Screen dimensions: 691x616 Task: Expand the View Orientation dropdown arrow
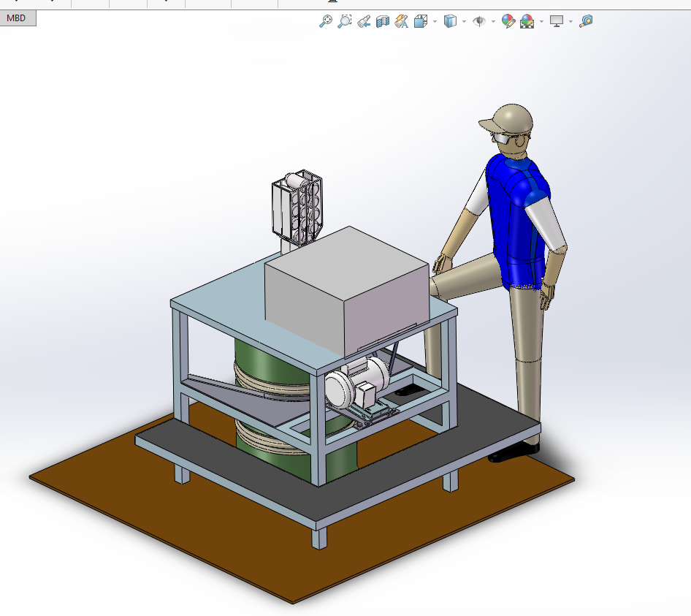(435, 21)
